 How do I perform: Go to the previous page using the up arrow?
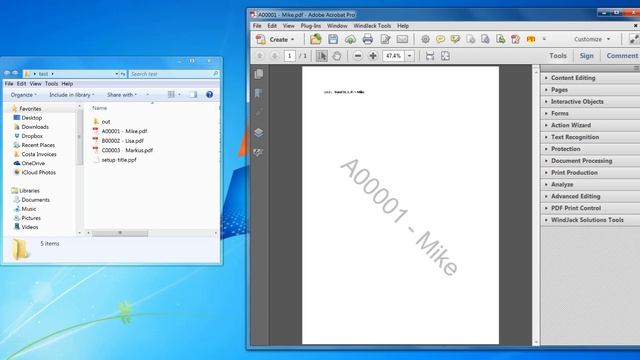260,56
